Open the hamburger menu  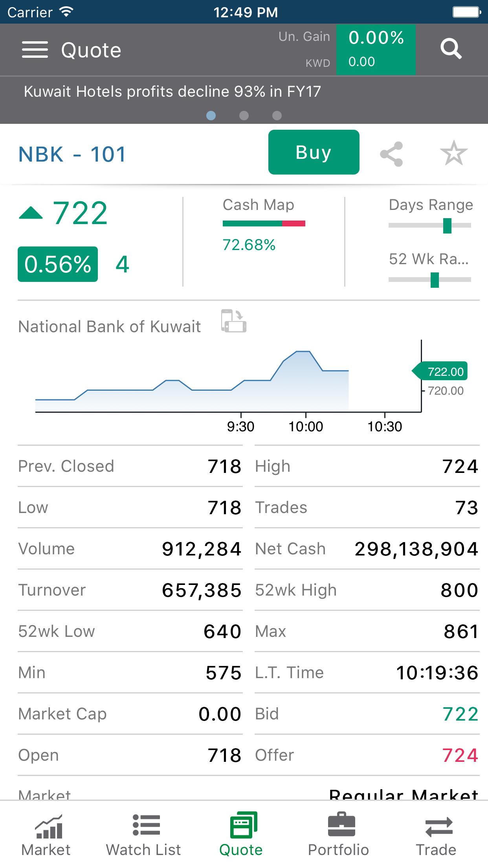pos(35,50)
